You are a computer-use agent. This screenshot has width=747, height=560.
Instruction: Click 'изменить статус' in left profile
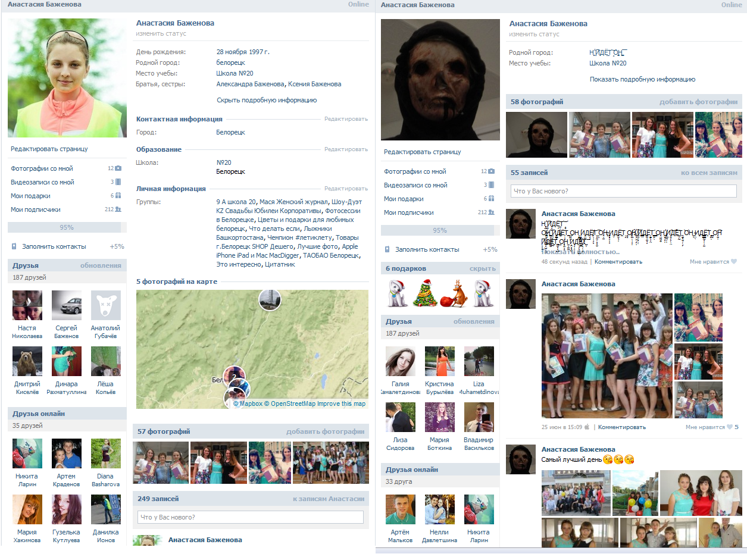[161, 34]
